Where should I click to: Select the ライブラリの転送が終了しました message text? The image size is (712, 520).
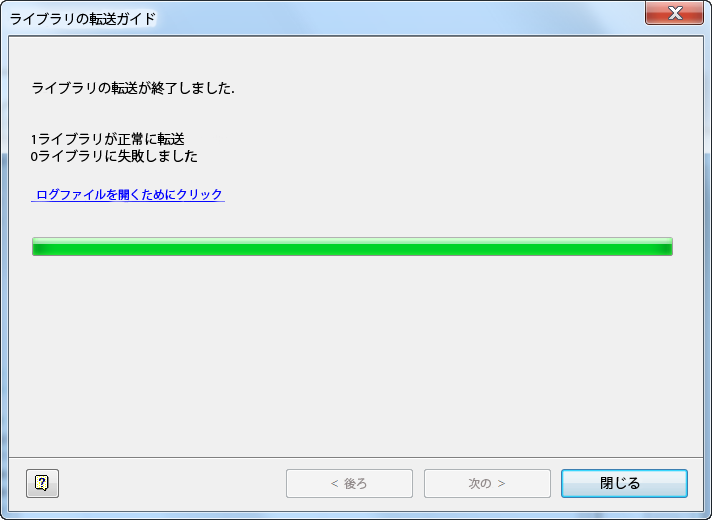click(133, 88)
